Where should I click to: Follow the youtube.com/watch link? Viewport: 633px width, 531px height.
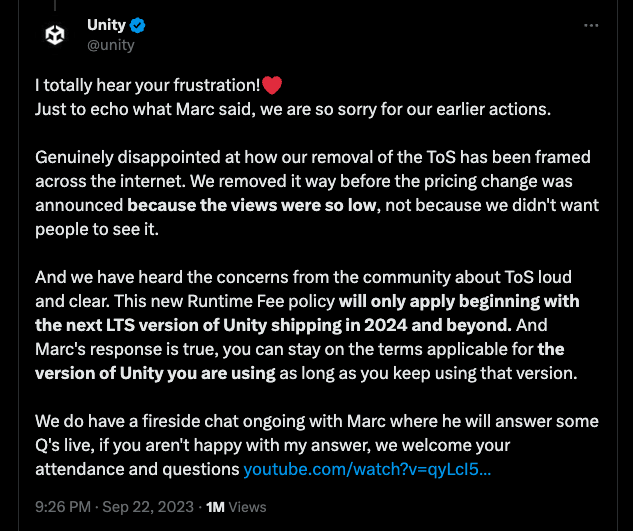pos(367,469)
